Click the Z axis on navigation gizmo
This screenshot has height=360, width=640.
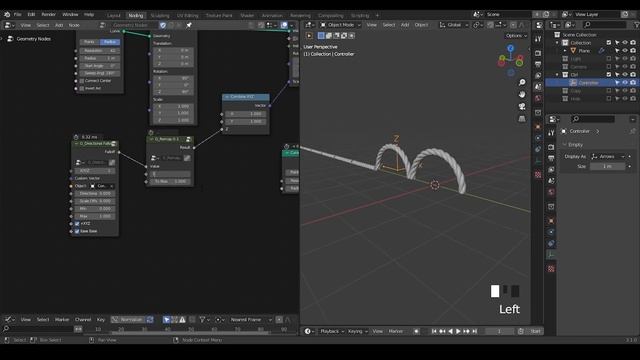pyautogui.click(x=511, y=48)
